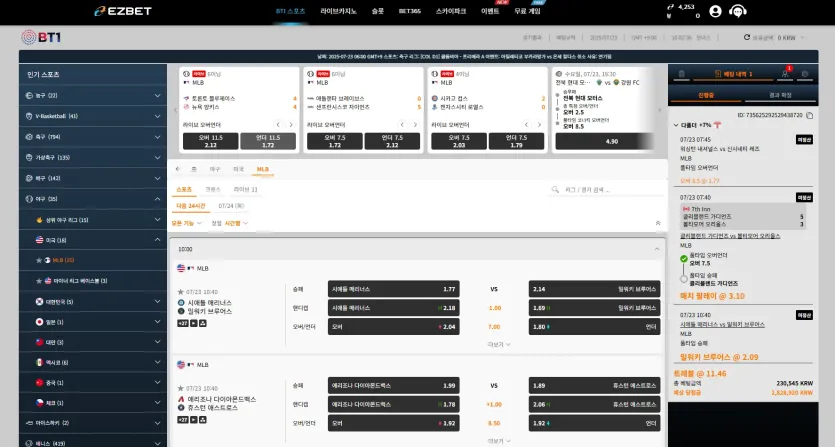Select the 07/24 date tab
Screen dimensions: 835x447
[x=231, y=206]
